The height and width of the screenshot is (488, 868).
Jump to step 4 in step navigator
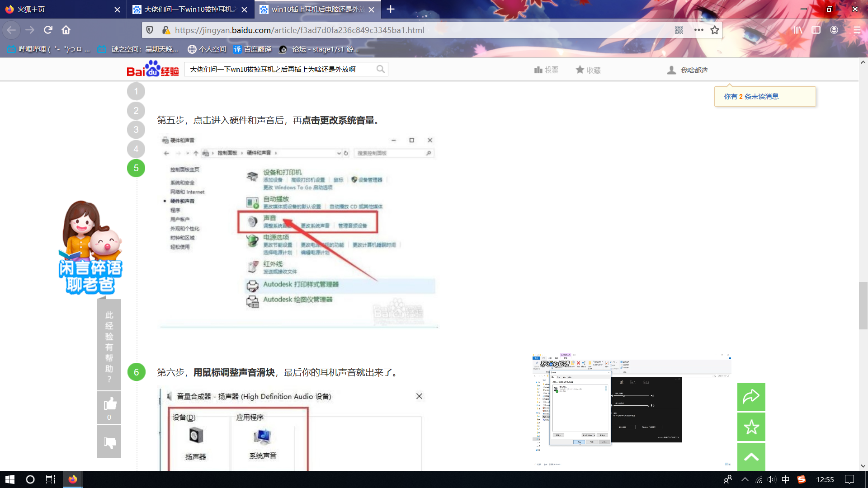coord(136,149)
